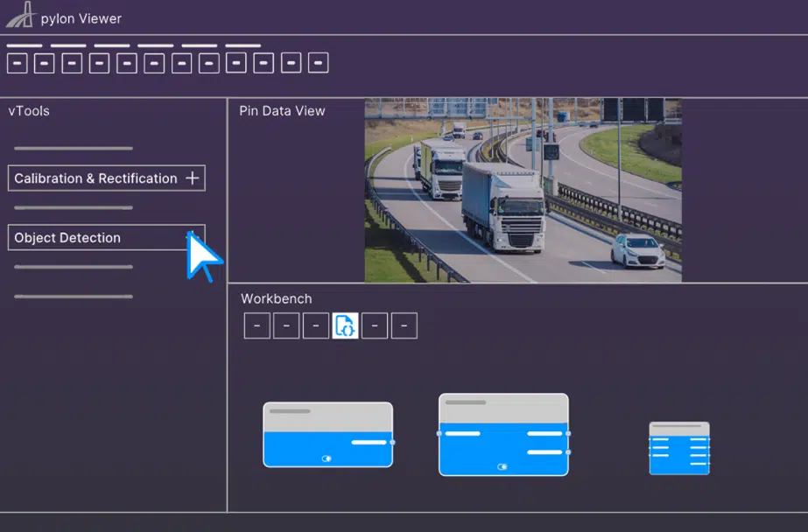
Task: Click the last button in the top toolbar
Action: pyautogui.click(x=318, y=63)
